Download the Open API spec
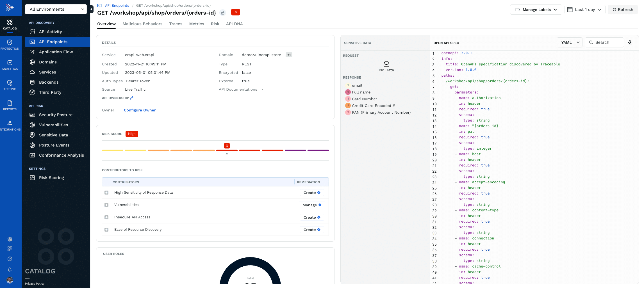The width and height of the screenshot is (644, 288). pyautogui.click(x=630, y=43)
